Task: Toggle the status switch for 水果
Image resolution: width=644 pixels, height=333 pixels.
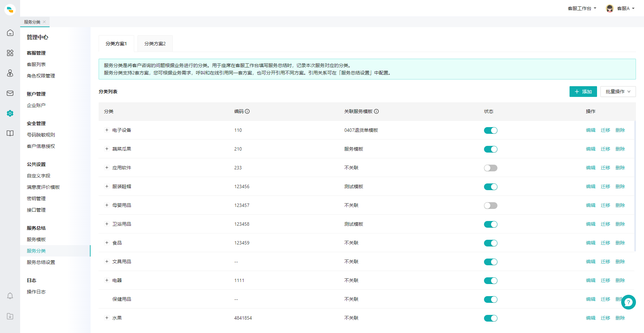Action: pos(490,318)
